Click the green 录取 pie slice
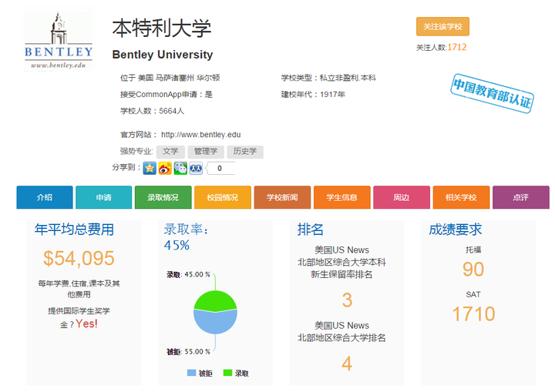The image size is (555, 392). (x=215, y=300)
